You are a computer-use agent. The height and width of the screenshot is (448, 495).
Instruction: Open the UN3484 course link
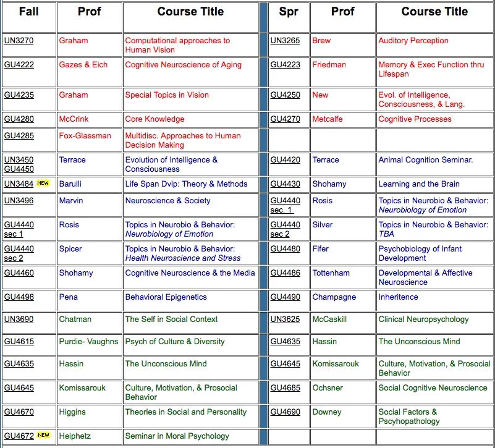point(19,184)
